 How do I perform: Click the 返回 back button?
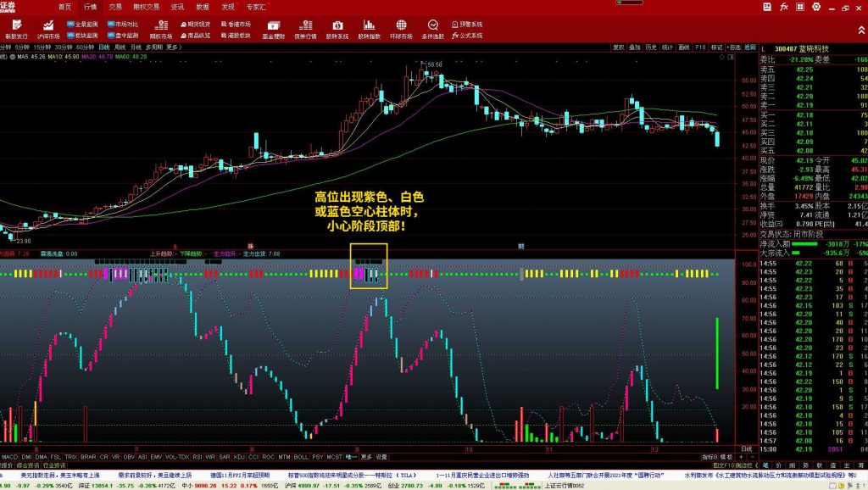(x=749, y=47)
